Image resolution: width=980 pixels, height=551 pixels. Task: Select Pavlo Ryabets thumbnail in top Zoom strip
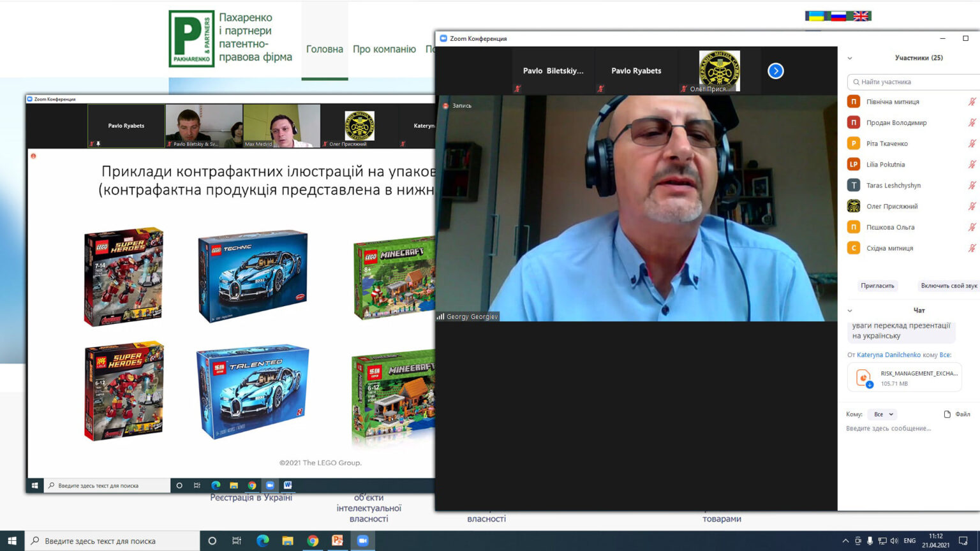point(636,71)
